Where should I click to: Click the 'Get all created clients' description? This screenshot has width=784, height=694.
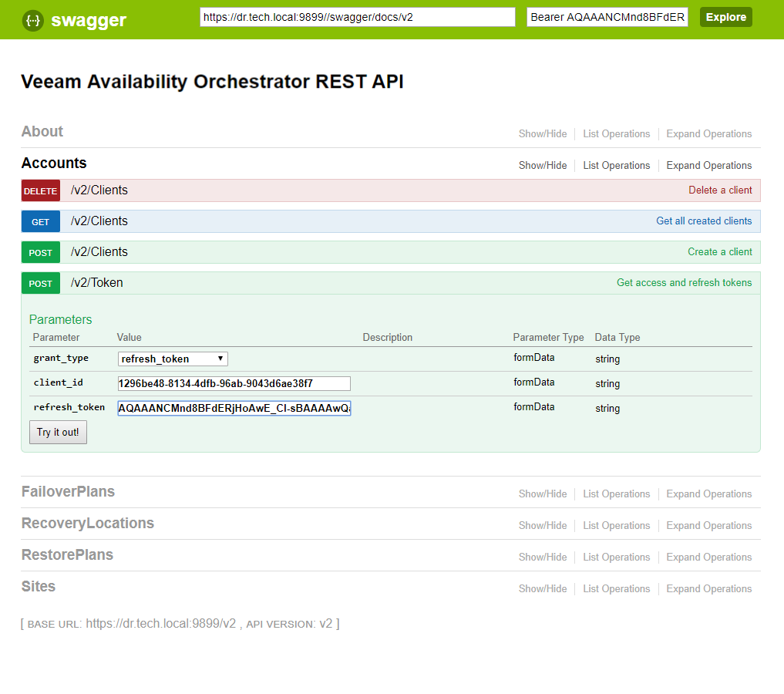pos(704,221)
